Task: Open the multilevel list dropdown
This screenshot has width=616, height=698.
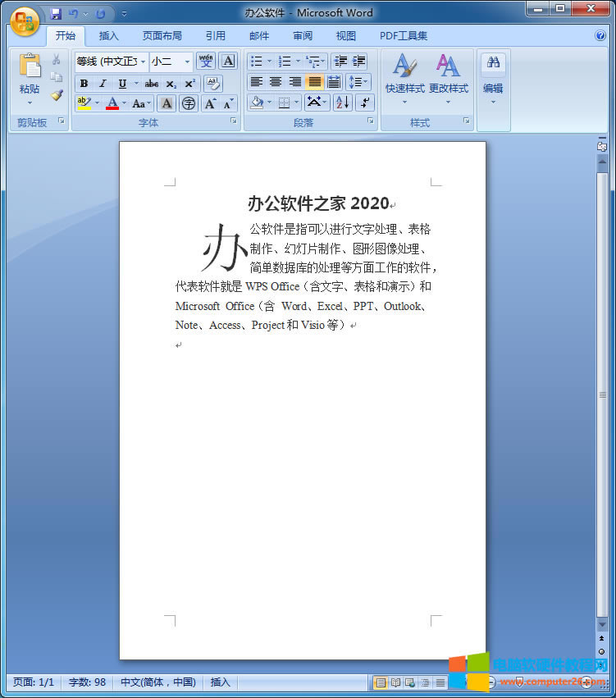Action: [x=317, y=61]
